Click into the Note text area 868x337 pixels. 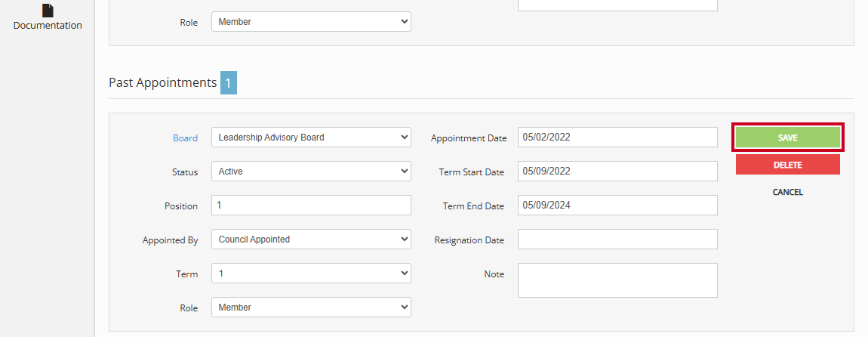pos(617,280)
